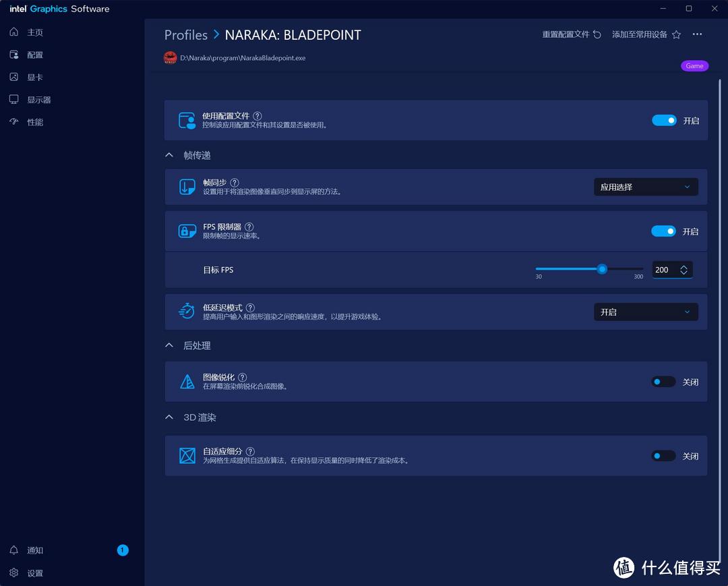Click the 自适应细分 tessellation icon
Image resolution: width=728 pixels, height=586 pixels.
coord(187,456)
